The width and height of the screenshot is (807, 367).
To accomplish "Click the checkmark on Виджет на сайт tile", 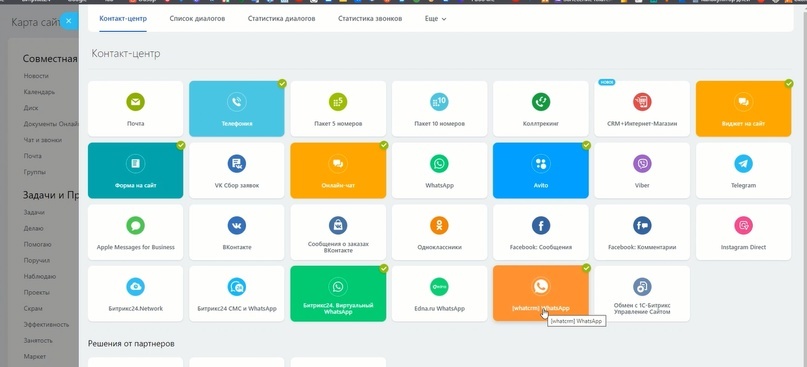I will [789, 83].
